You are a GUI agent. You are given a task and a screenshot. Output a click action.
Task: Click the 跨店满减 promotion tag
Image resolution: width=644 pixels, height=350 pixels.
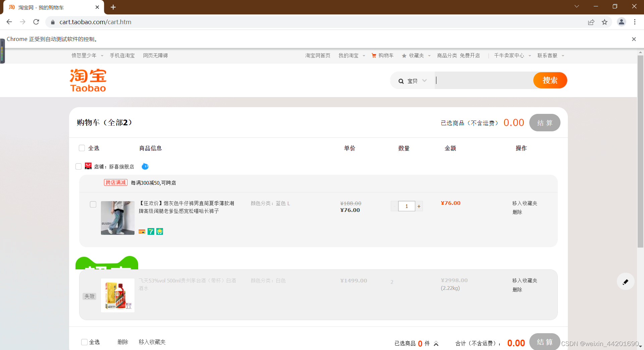pyautogui.click(x=115, y=182)
